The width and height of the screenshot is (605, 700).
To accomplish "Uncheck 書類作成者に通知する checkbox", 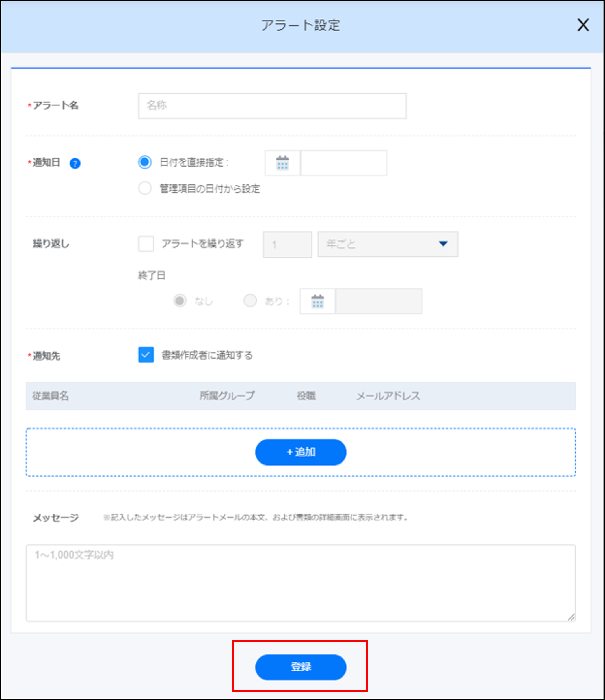I will pyautogui.click(x=146, y=355).
